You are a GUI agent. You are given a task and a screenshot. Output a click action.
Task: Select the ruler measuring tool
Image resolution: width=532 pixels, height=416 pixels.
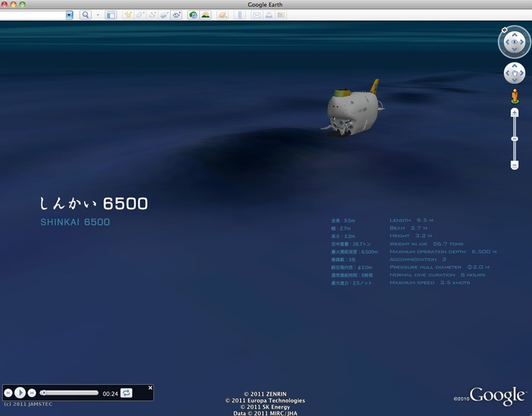[240, 15]
